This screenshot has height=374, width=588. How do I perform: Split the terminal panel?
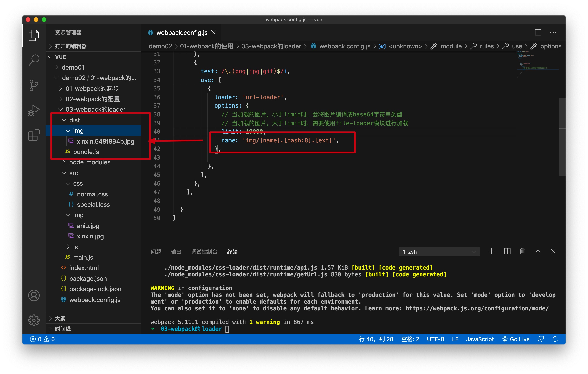point(507,251)
